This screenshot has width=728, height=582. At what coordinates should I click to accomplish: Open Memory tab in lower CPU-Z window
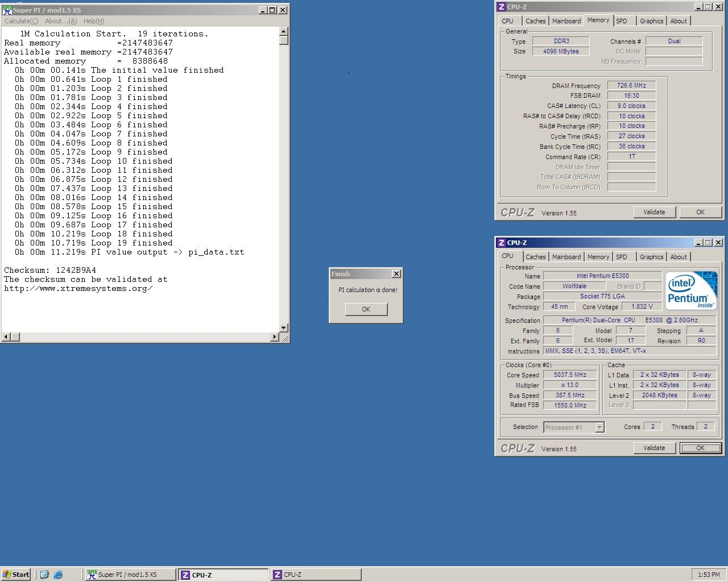tap(598, 257)
